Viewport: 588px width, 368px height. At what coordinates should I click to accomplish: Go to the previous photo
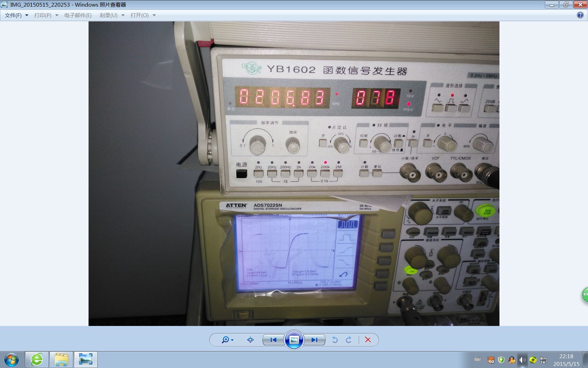[x=273, y=340]
